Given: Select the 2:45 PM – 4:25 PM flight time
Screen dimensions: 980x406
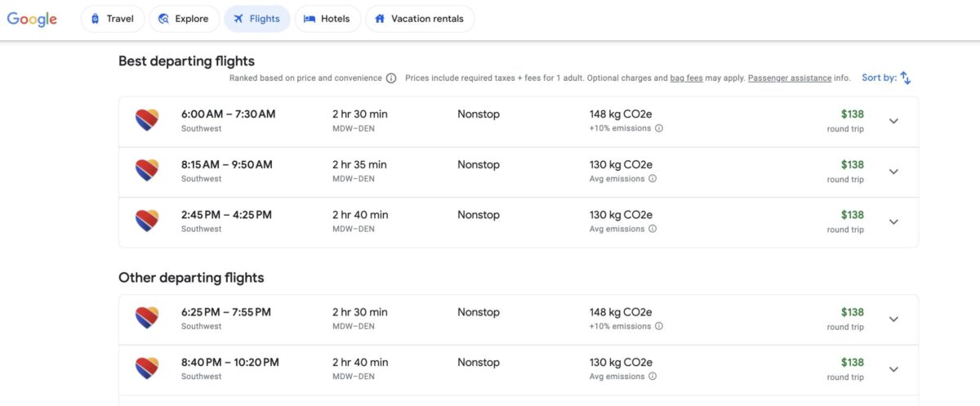Looking at the screenshot, I should coord(226,215).
